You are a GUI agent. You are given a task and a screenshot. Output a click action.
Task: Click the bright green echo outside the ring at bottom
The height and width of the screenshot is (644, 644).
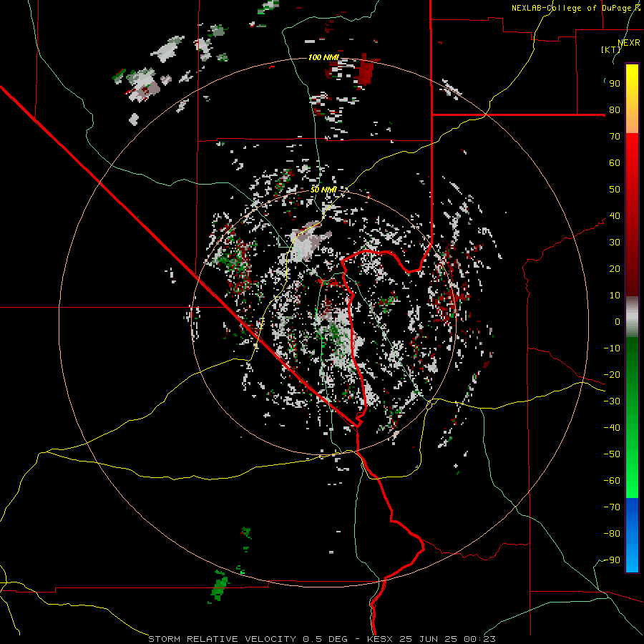(x=219, y=586)
